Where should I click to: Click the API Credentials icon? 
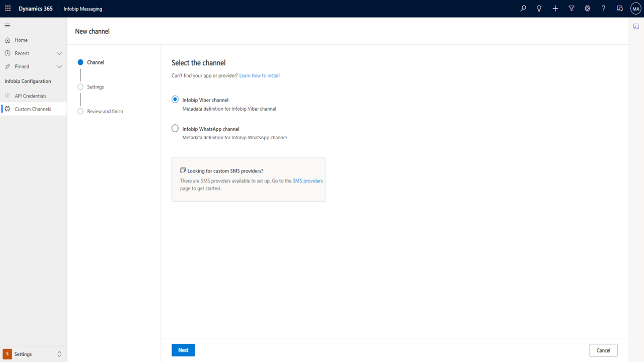(8, 96)
